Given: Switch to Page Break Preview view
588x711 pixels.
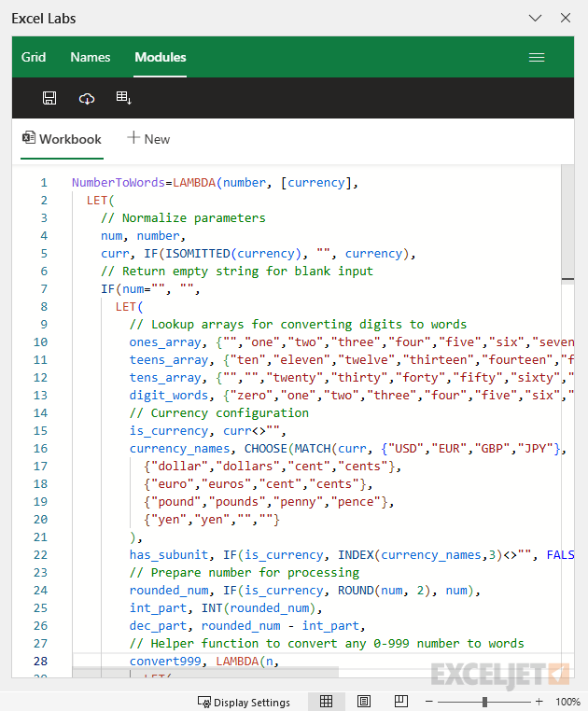Looking at the screenshot, I should click(x=400, y=702).
